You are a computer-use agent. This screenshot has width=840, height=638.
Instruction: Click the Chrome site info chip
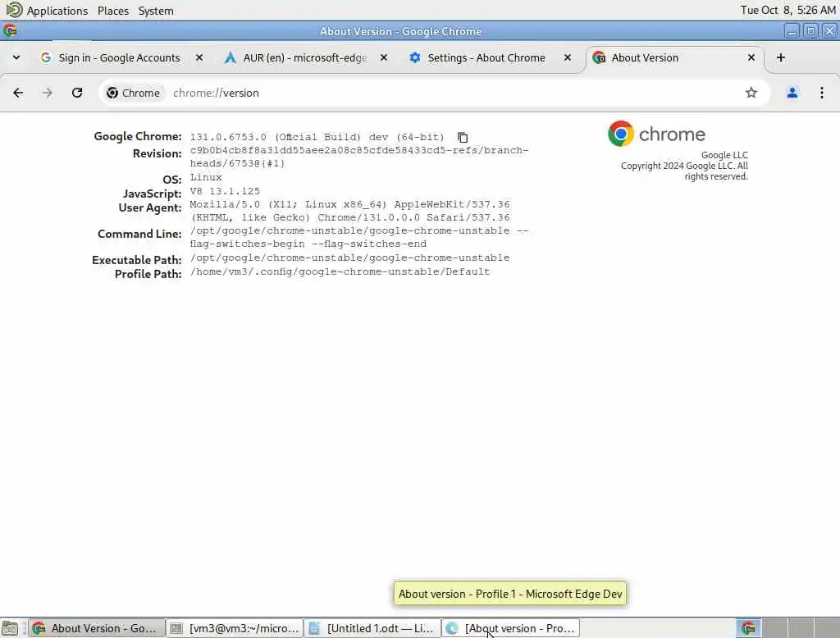(134, 93)
